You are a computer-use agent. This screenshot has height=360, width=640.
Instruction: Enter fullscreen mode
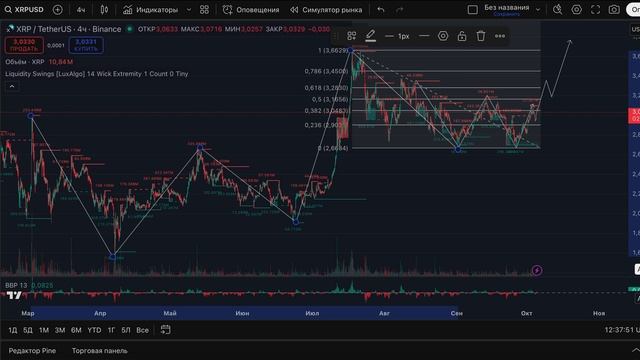[596, 10]
